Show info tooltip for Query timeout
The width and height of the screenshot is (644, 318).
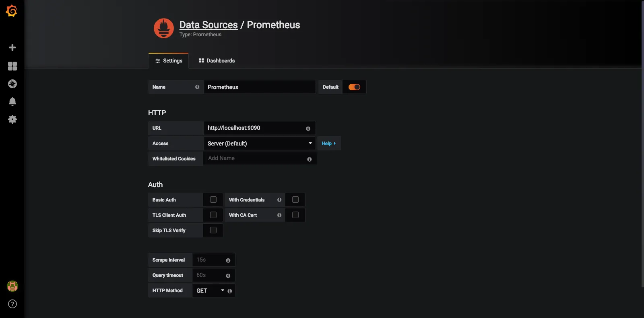pos(228,276)
